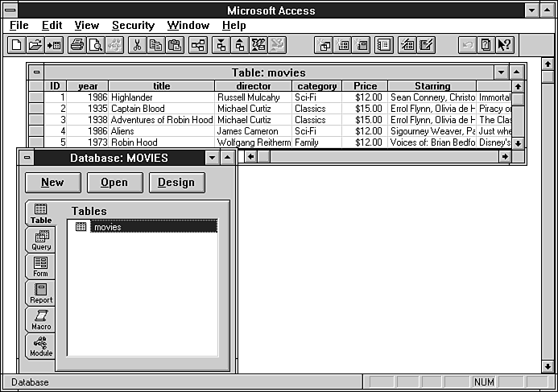Image resolution: width=558 pixels, height=392 pixels.
Task: Click the movies table scroll right arrow
Action: point(505,156)
